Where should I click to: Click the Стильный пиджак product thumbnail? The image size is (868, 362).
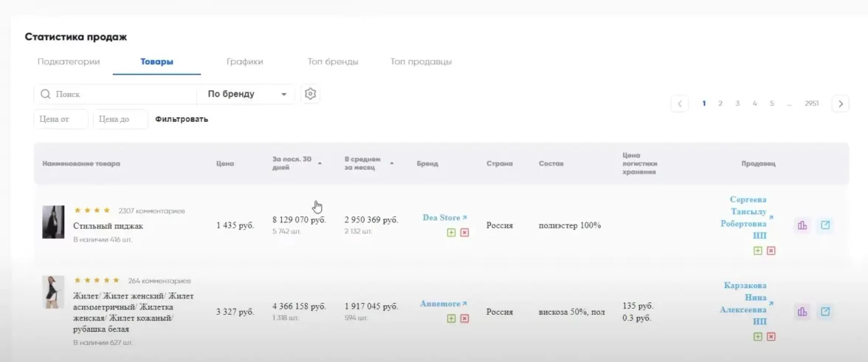[x=53, y=222]
